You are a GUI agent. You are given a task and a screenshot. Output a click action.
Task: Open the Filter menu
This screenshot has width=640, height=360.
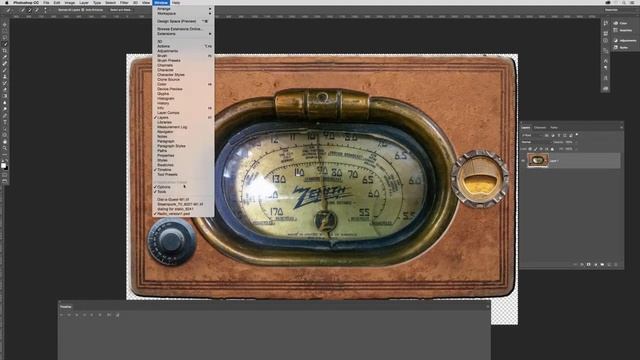pyautogui.click(x=124, y=2)
